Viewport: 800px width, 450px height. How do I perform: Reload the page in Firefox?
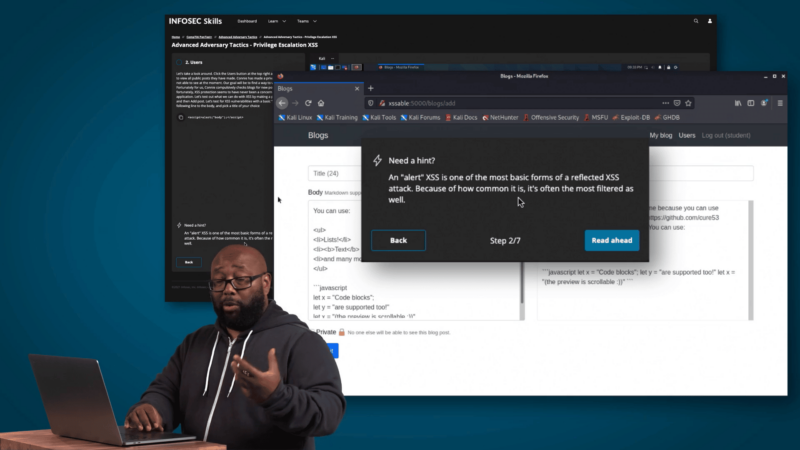point(308,103)
